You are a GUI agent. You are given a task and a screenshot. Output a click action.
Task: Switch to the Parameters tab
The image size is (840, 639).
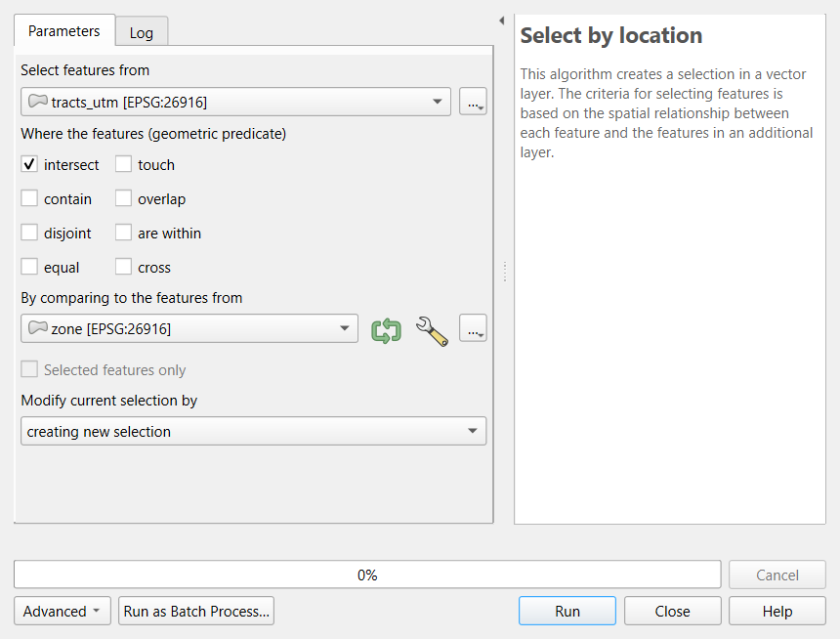tap(64, 30)
